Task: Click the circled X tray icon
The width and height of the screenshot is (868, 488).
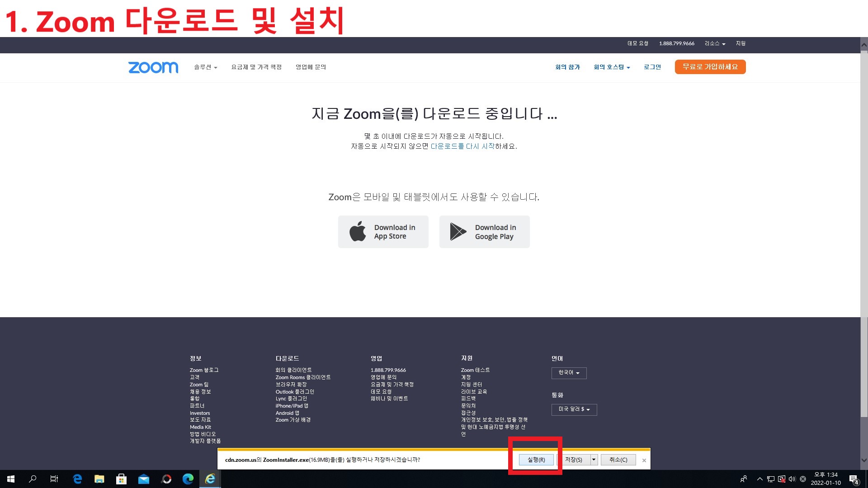Action: 803,479
